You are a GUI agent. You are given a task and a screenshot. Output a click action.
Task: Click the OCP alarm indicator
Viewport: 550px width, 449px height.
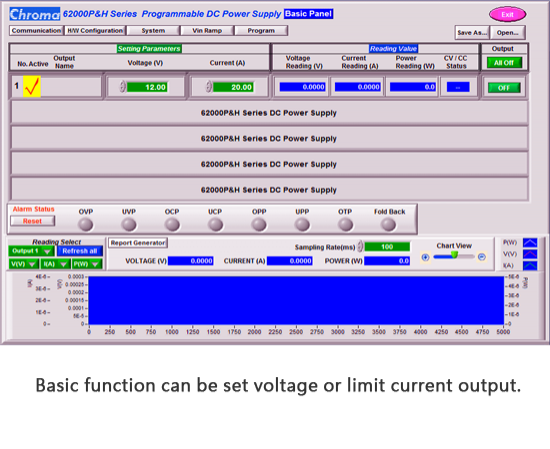pyautogui.click(x=172, y=224)
